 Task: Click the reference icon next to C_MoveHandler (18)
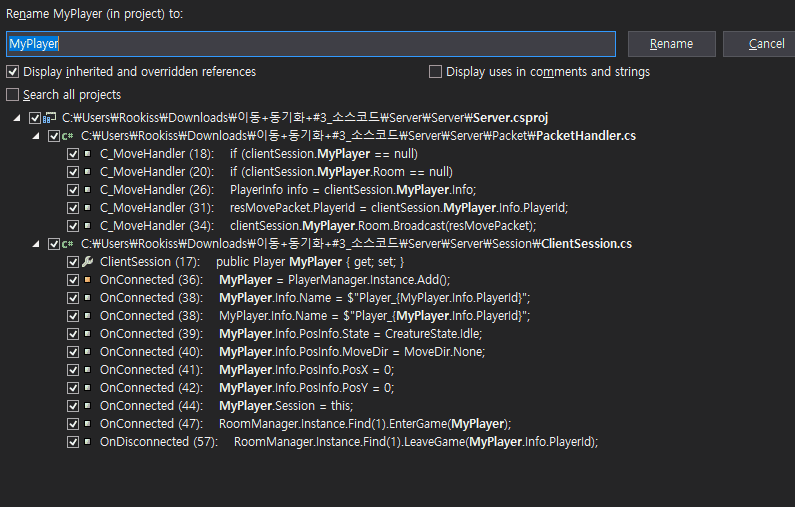click(x=88, y=154)
